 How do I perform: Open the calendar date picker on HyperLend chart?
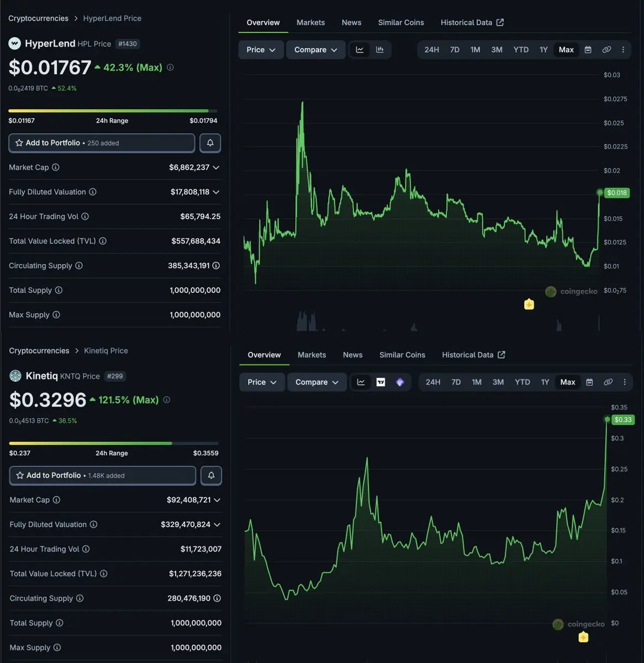click(x=588, y=50)
